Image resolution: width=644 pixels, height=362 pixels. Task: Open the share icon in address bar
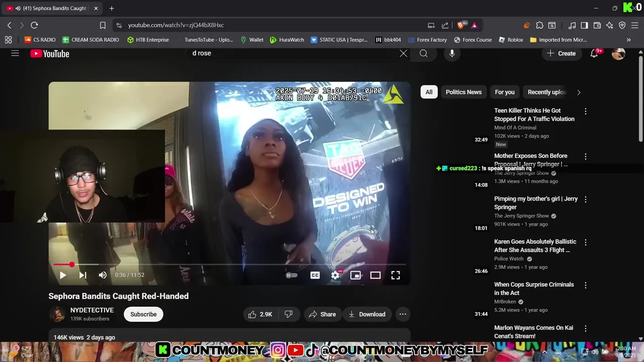[445, 25]
